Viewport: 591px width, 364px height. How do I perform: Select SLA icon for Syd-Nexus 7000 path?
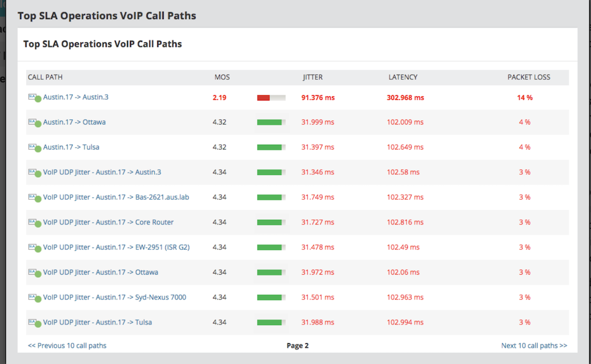34,298
